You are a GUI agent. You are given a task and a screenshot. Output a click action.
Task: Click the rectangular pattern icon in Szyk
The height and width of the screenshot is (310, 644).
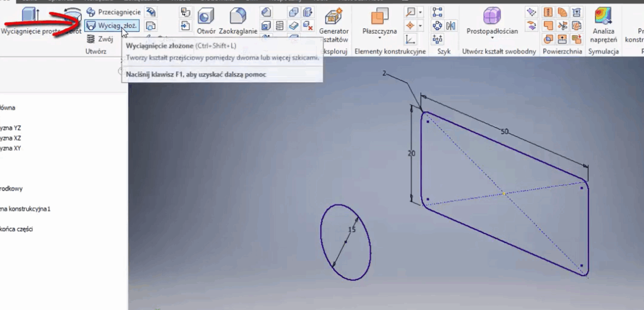pyautogui.click(x=437, y=12)
